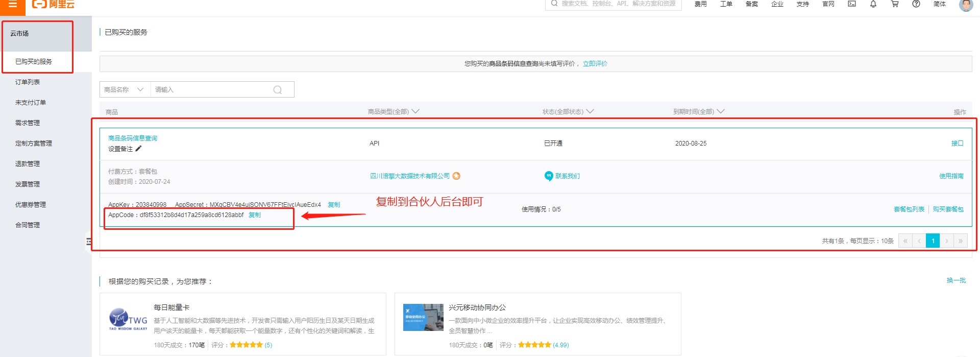Click the edit pencil icon beside 设置备注
Screen dimensions: 980x357
pos(138,149)
